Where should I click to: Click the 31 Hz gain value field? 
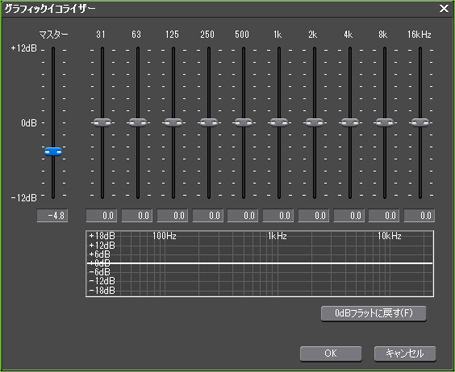101,216
